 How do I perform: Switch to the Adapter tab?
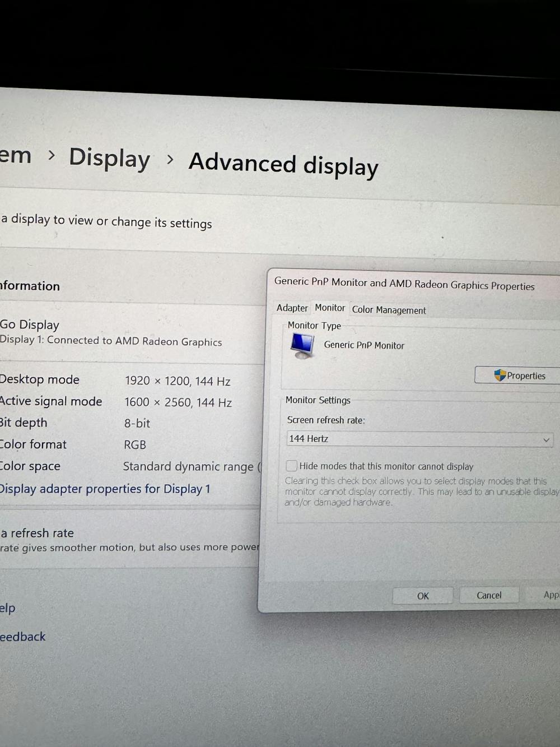pos(292,308)
